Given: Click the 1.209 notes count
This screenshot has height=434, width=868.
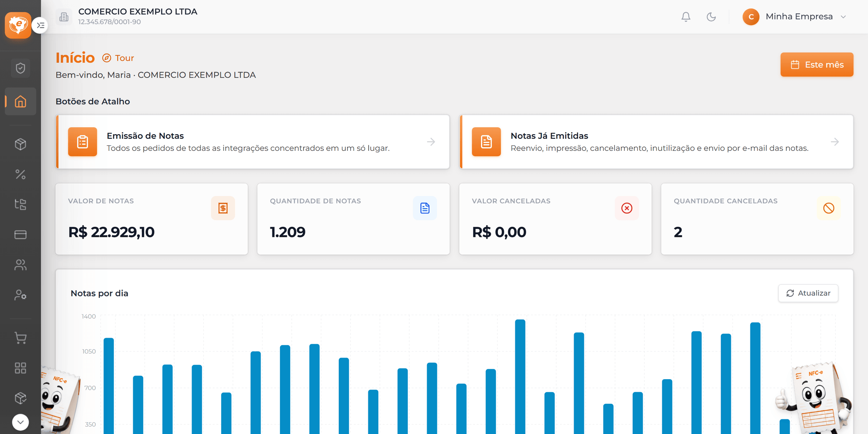Looking at the screenshot, I should pos(288,232).
